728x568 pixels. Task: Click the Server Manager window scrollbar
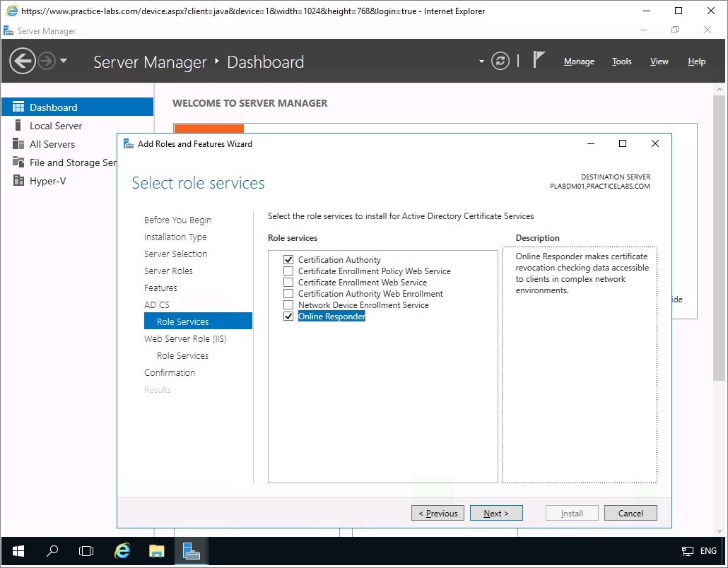point(720,239)
